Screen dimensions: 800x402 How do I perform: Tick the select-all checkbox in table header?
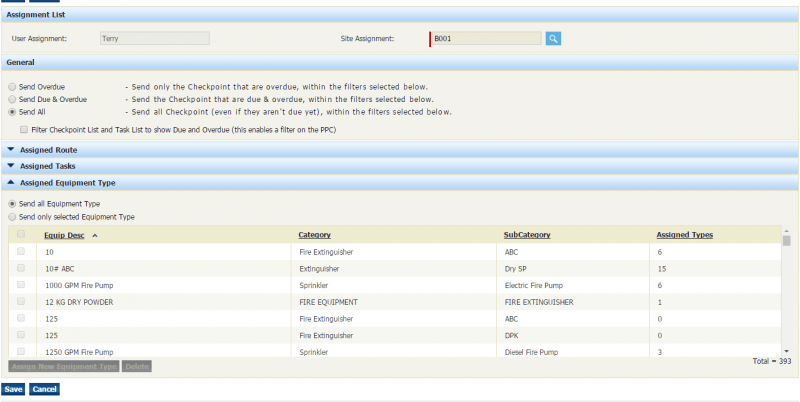21,234
